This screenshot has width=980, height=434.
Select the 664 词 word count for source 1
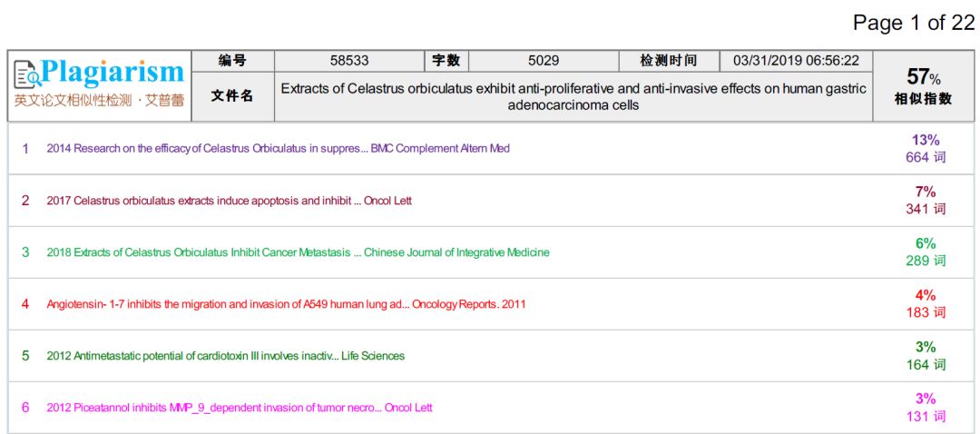point(925,157)
